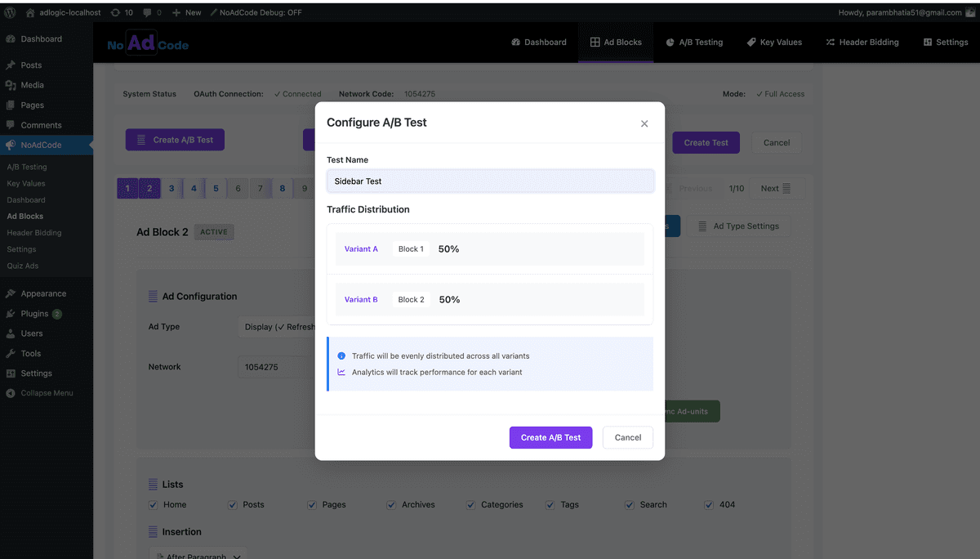This screenshot has height=559, width=980.
Task: Toggle the 404 checkbox in Lists
Action: (708, 504)
